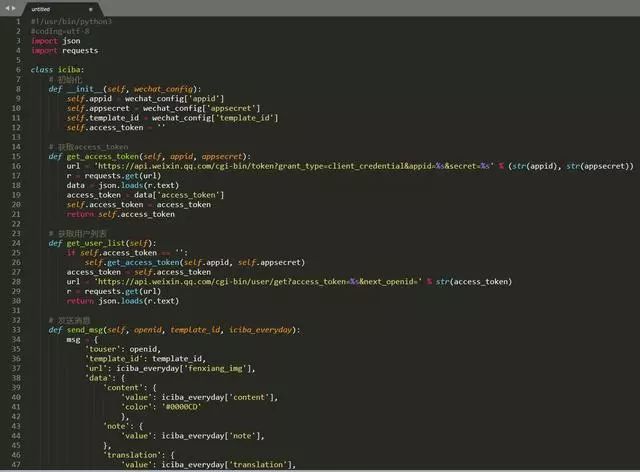
Task: Click line number 22 in the gutter
Action: coord(16,224)
